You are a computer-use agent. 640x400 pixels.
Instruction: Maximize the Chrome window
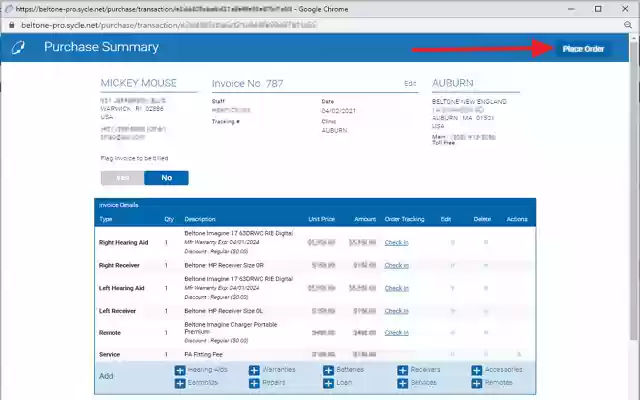598,9
